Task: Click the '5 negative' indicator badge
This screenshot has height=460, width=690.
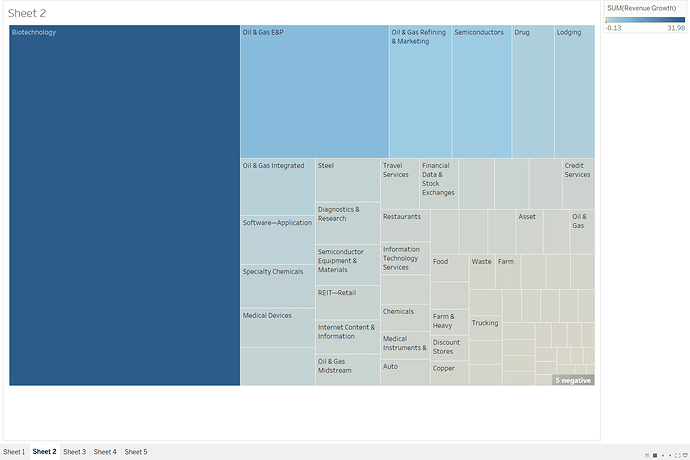Action: click(x=574, y=380)
